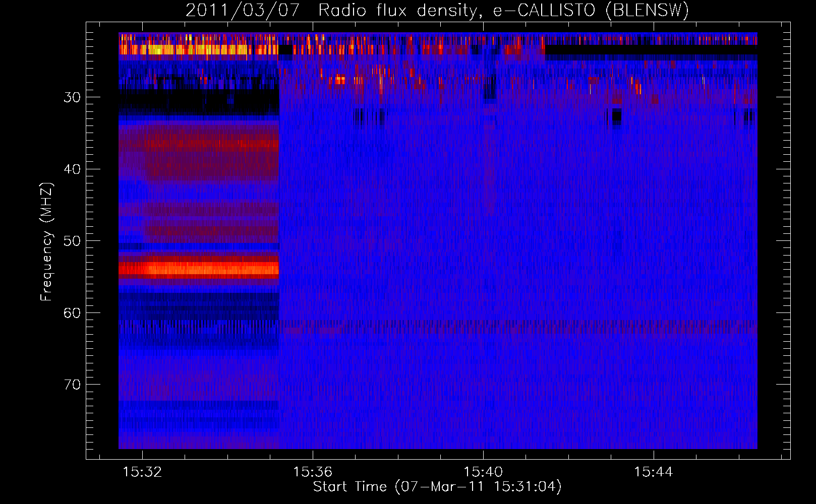The height and width of the screenshot is (504, 816).
Task: Click the black dropout spot near 15:43 at 33 MHz
Action: [616, 116]
